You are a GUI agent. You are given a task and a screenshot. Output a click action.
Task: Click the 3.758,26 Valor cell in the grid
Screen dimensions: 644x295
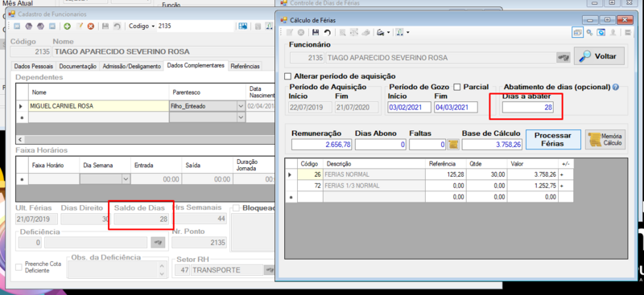532,174
